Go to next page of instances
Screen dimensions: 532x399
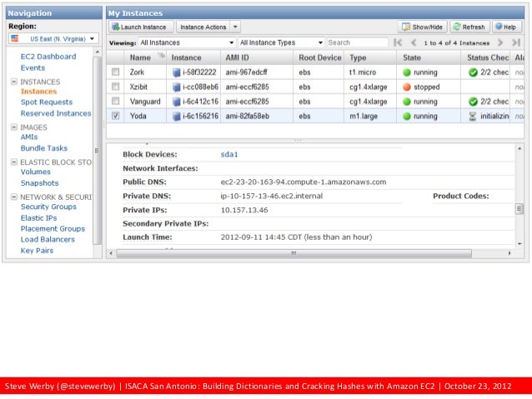pos(499,42)
